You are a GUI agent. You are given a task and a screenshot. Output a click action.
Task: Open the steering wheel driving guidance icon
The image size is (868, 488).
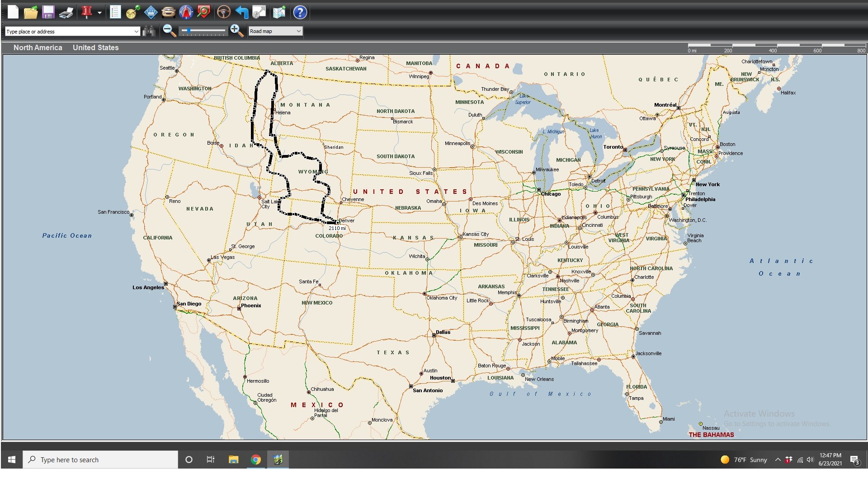click(x=224, y=12)
